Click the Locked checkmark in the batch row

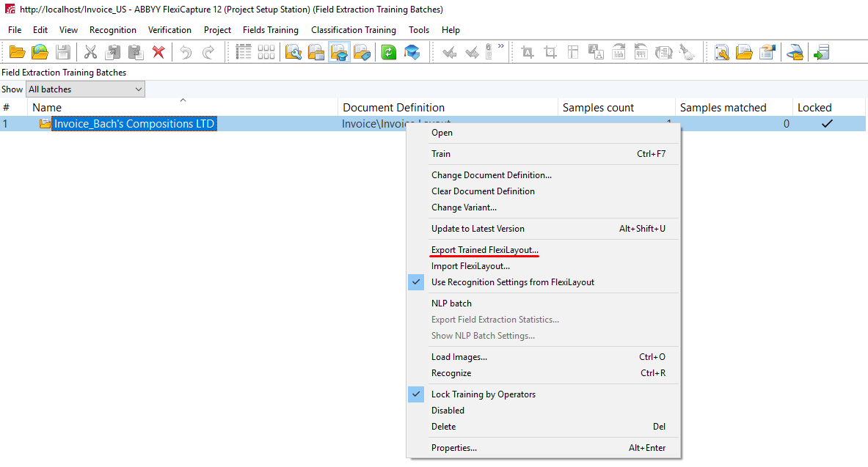click(x=827, y=123)
